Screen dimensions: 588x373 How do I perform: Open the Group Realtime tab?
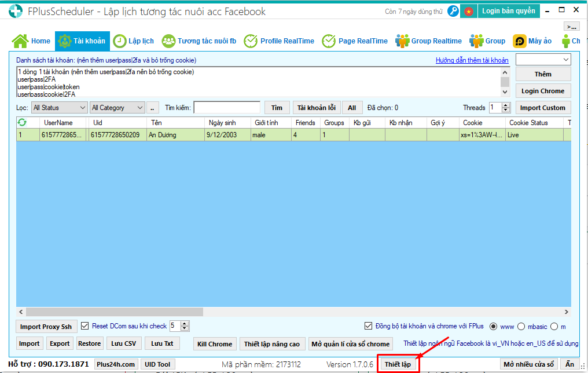click(429, 41)
